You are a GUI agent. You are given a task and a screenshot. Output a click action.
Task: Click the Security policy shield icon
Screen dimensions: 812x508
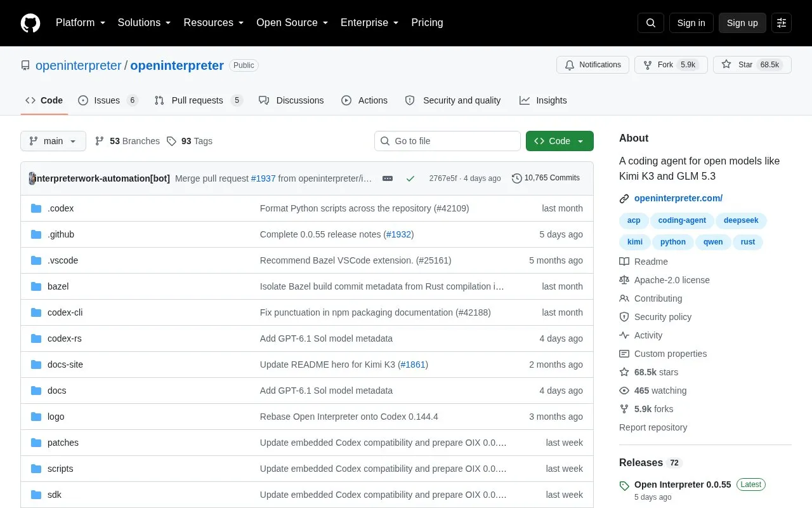pos(624,317)
